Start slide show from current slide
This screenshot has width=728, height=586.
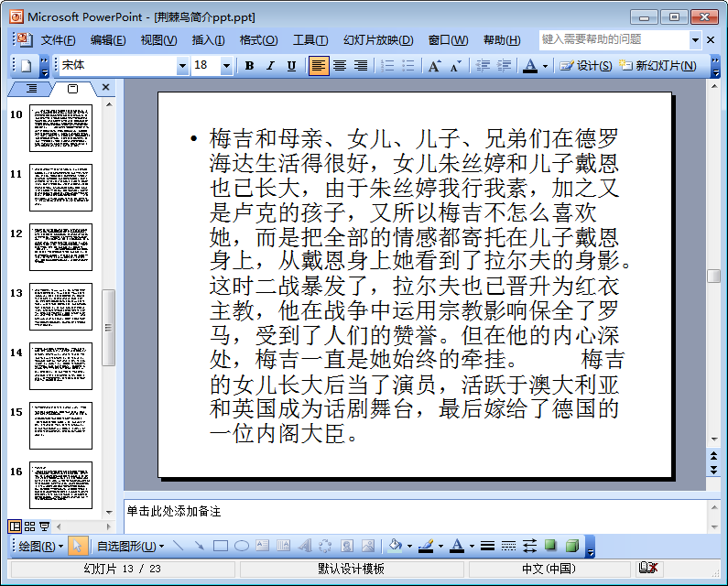point(45,526)
